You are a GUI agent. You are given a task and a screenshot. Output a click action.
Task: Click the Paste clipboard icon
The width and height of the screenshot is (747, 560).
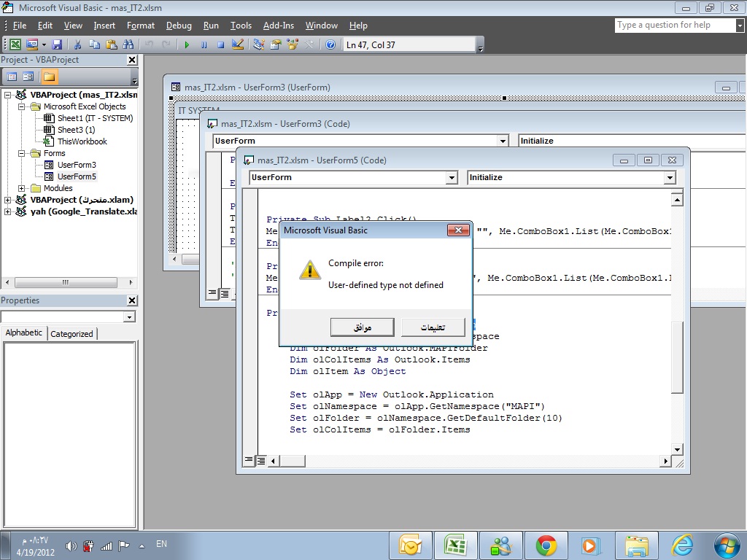[112, 44]
